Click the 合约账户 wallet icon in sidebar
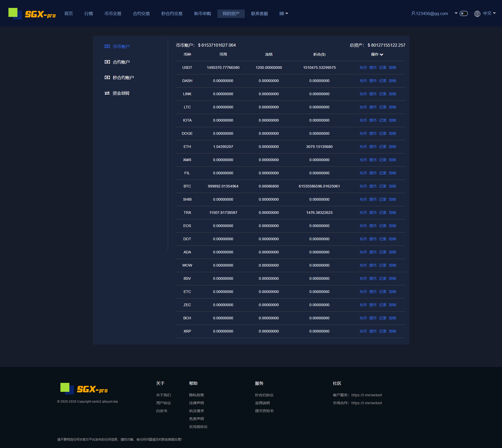 107,62
